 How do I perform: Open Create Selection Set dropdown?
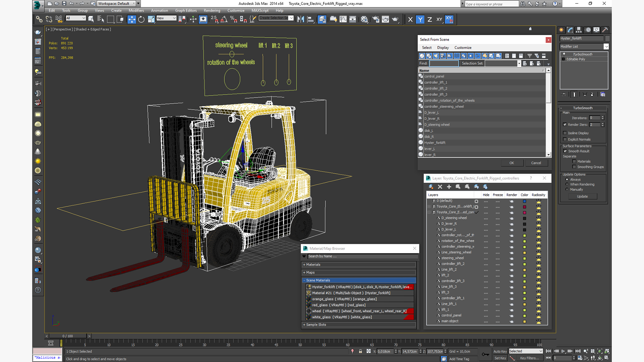(291, 18)
